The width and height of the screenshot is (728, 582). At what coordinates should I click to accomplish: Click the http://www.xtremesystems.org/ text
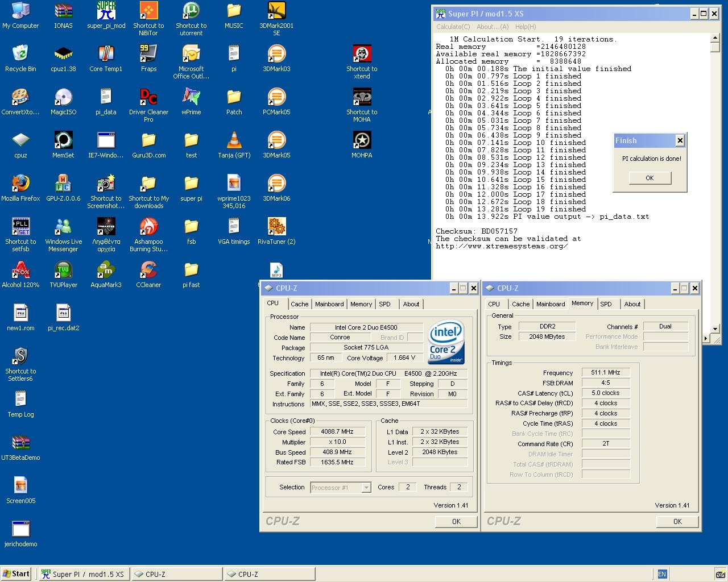502,246
